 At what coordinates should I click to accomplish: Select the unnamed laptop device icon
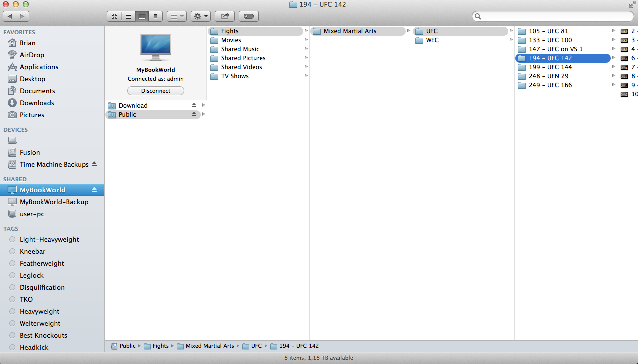[x=12, y=140]
